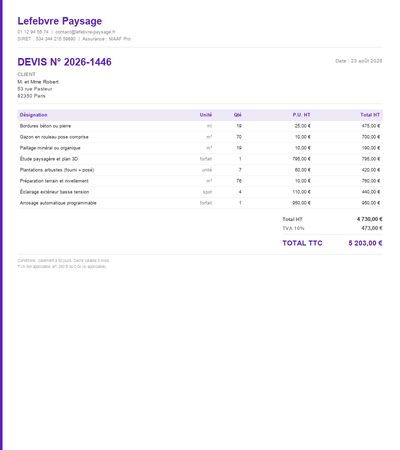Click Étude paysagère et plan 3D line
The height and width of the screenshot is (450, 400).
coord(200,159)
